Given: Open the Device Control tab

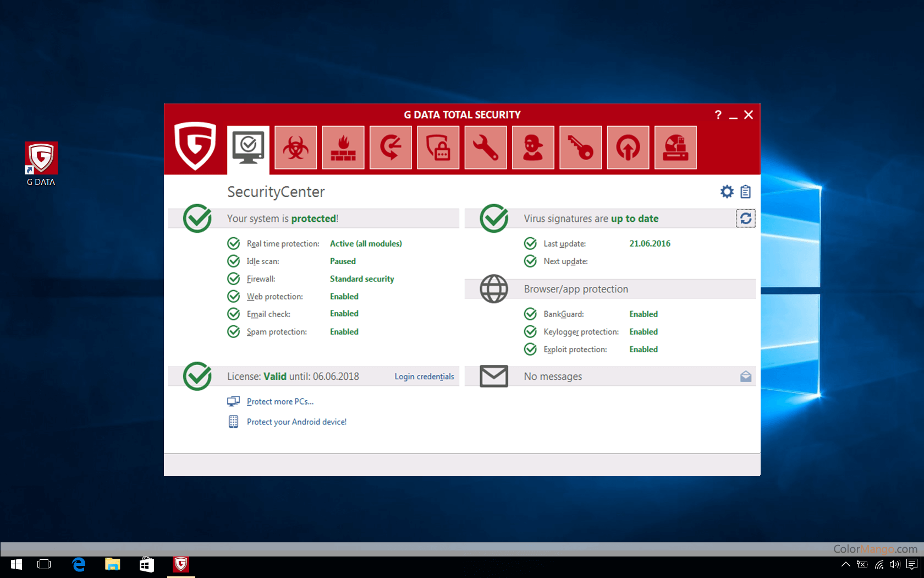Looking at the screenshot, I should pyautogui.click(x=675, y=148).
